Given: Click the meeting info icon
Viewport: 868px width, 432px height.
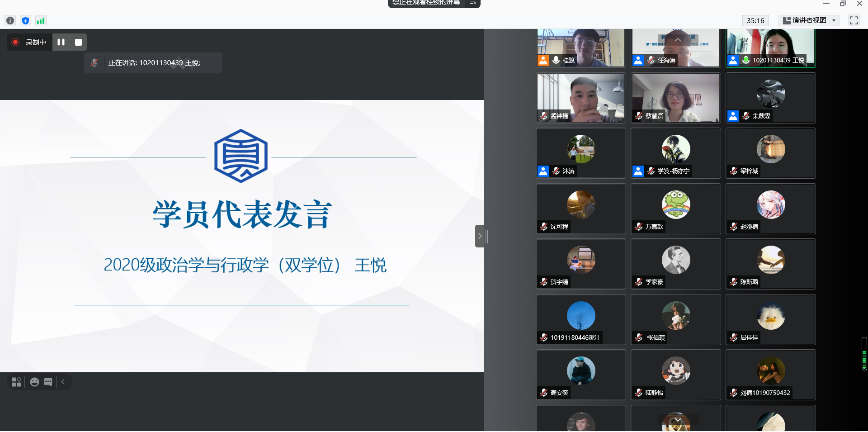Looking at the screenshot, I should click(10, 20).
